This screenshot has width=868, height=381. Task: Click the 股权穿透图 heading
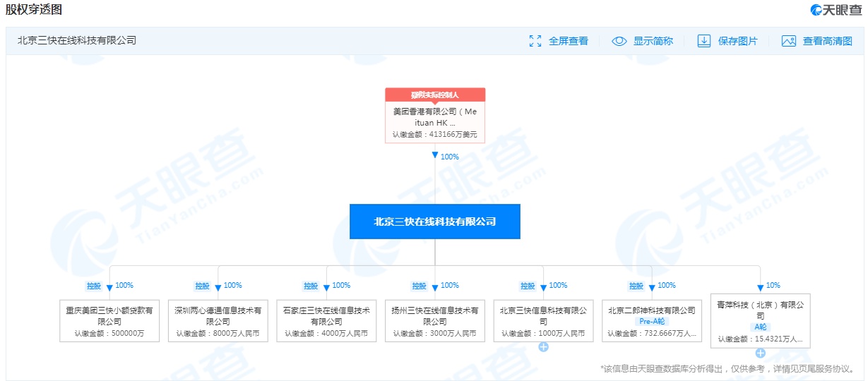(34, 9)
